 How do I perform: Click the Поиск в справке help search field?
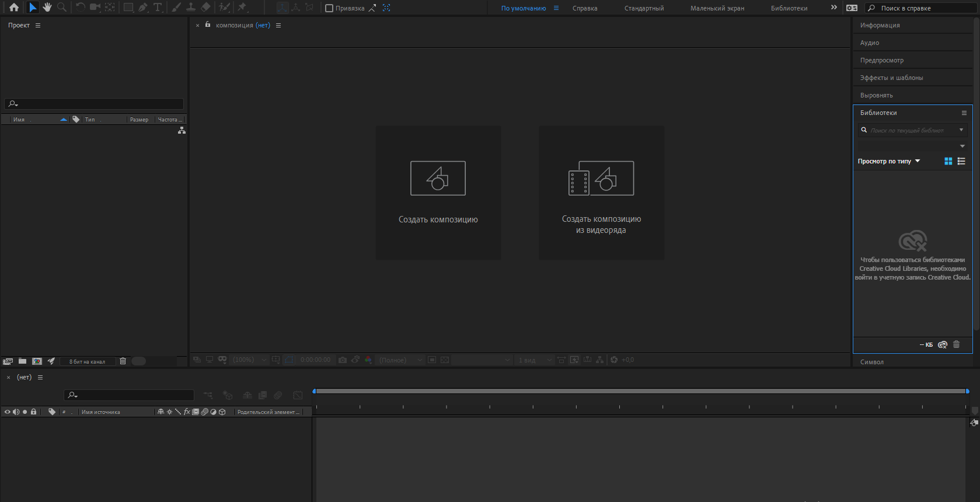(x=921, y=8)
